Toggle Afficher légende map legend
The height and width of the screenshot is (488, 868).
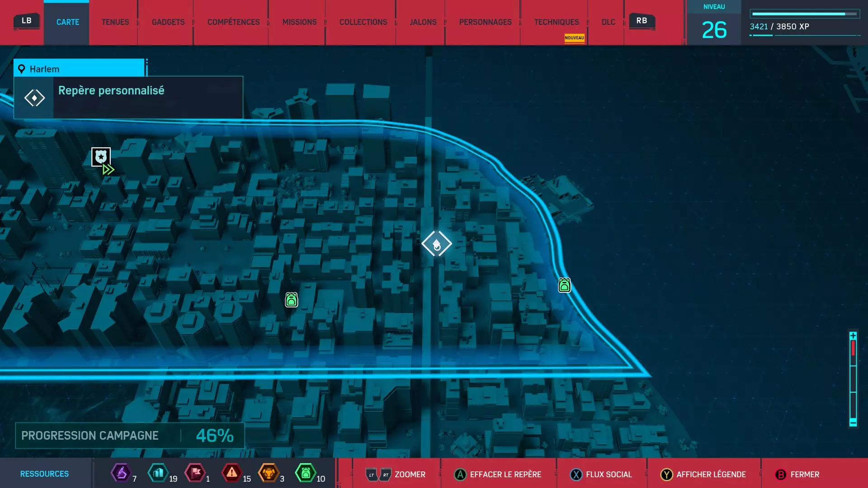(703, 474)
